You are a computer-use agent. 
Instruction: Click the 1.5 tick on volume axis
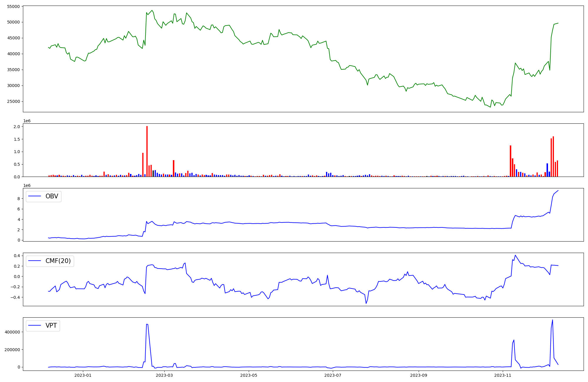coord(17,139)
